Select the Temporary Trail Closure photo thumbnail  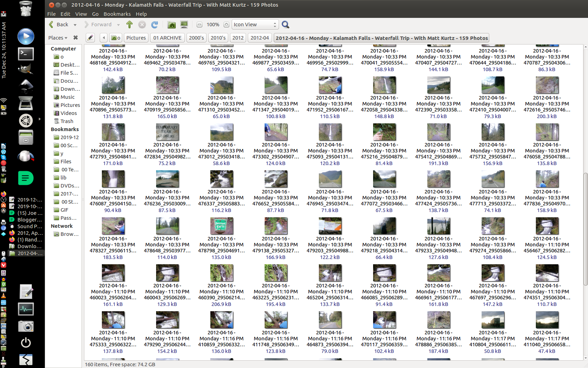[167, 132]
